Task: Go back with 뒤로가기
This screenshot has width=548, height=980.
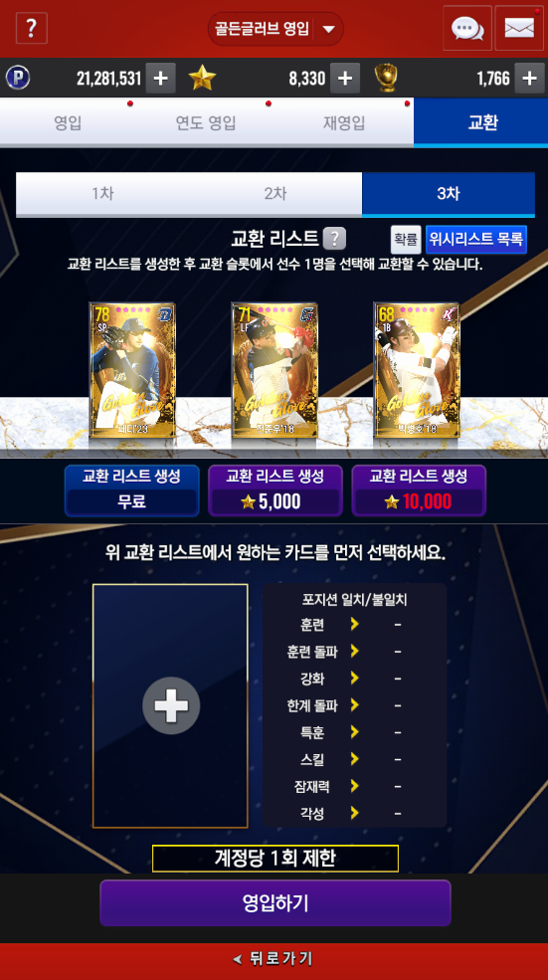Action: tap(274, 958)
